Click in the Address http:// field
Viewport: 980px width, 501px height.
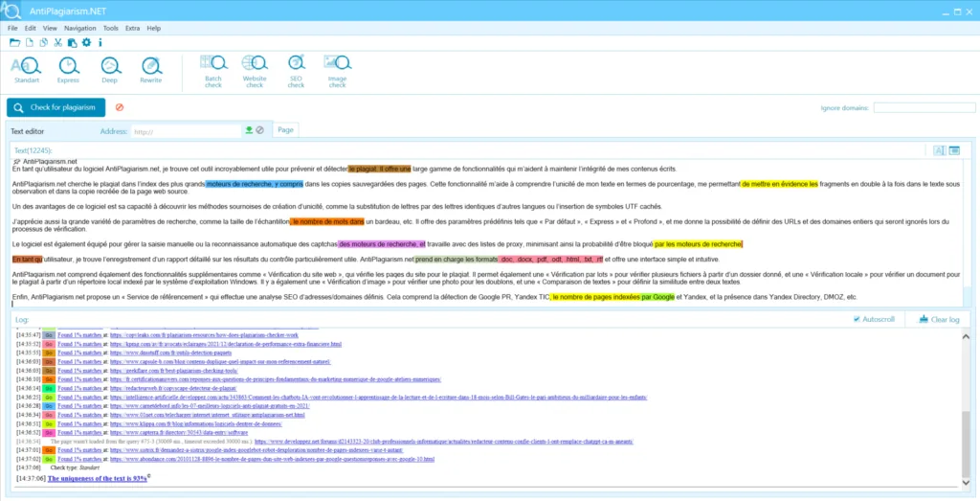(187, 131)
